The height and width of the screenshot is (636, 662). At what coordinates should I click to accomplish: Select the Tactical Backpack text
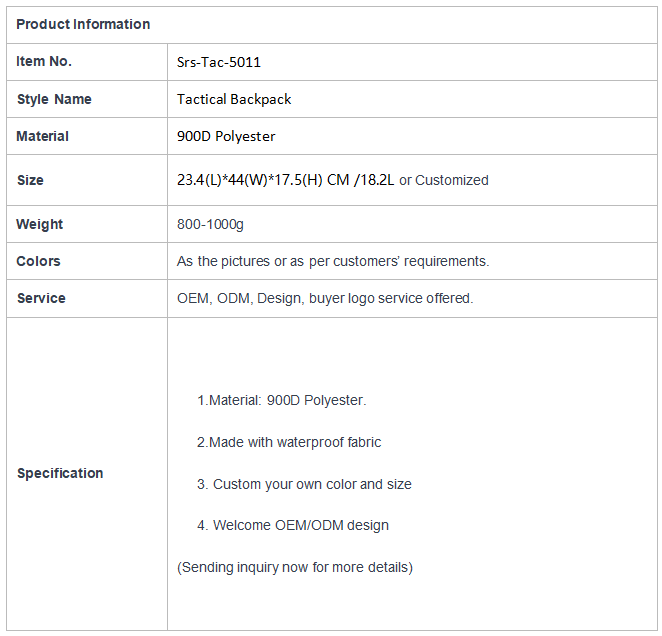click(x=234, y=99)
